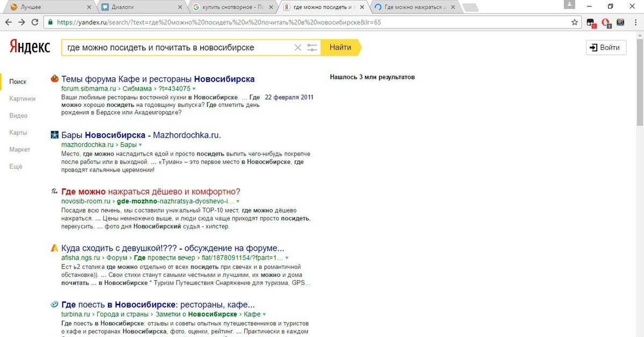
Task: Close the active Yandex search tab
Action: 362,7
